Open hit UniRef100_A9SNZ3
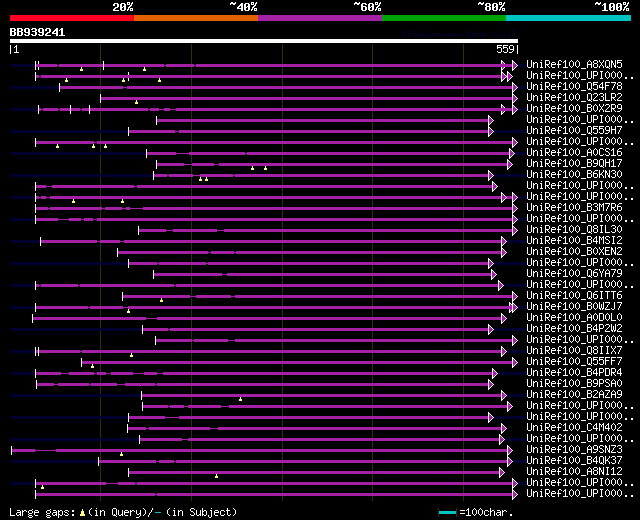 point(574,450)
